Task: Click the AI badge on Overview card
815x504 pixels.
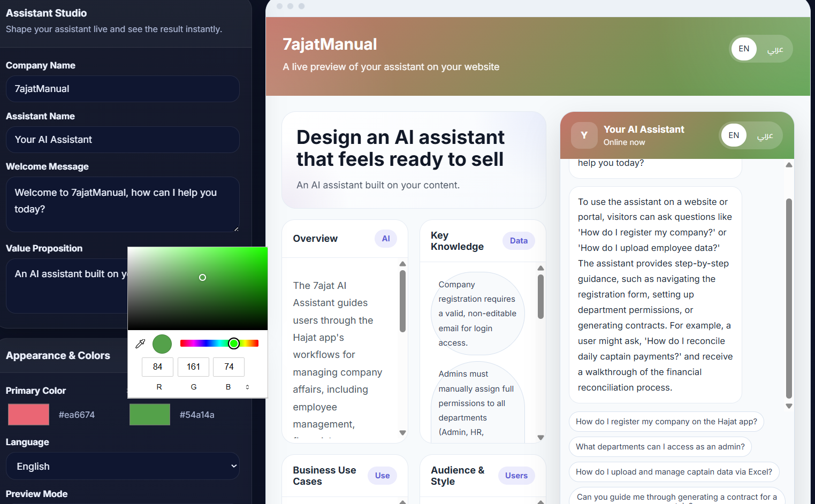Action: [386, 239]
